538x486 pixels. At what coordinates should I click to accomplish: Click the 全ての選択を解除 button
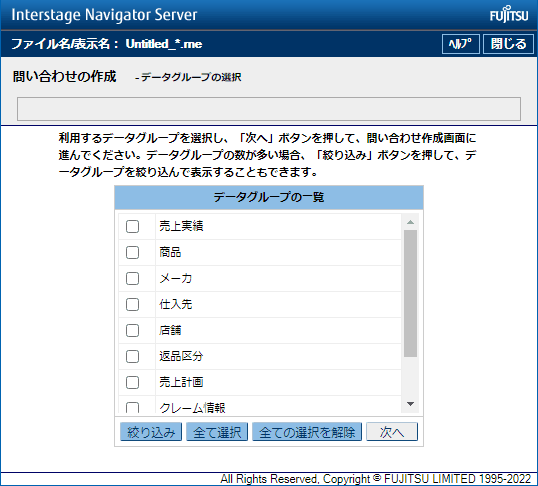click(307, 432)
